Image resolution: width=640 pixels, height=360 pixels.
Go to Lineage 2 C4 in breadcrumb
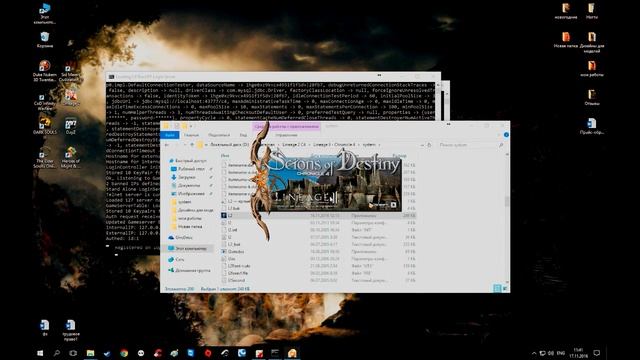[294, 145]
